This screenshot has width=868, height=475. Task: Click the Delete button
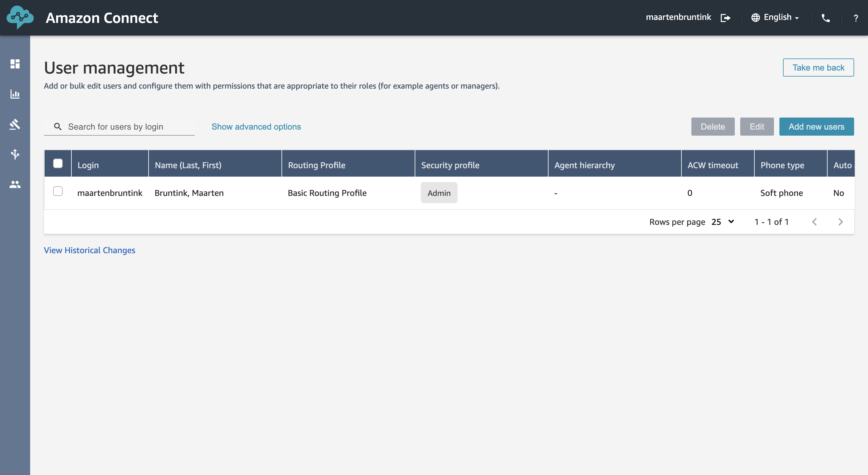pos(713,127)
